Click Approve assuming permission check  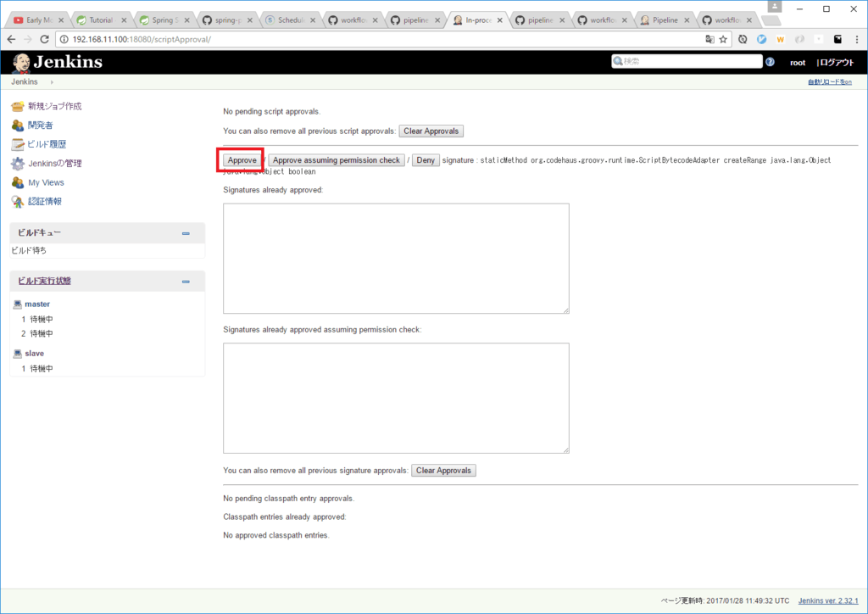coord(337,160)
